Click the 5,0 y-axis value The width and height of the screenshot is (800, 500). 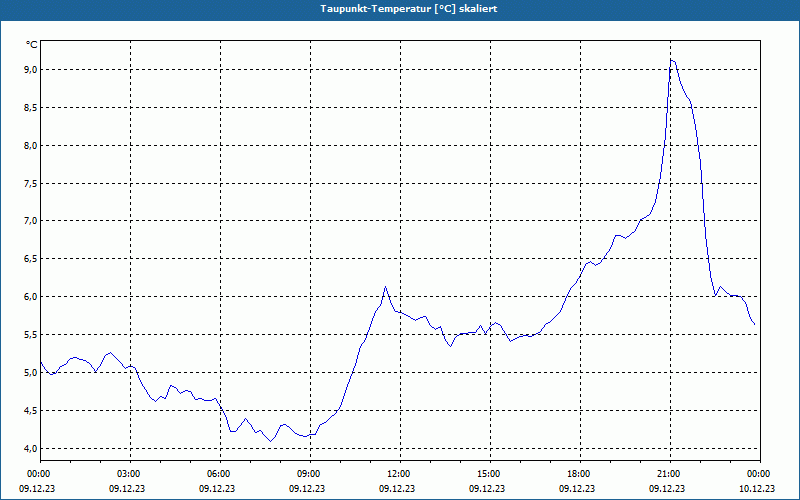point(31,372)
